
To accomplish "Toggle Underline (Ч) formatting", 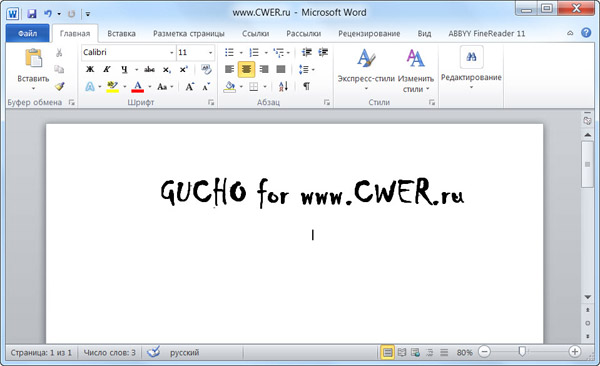I will pyautogui.click(x=124, y=69).
